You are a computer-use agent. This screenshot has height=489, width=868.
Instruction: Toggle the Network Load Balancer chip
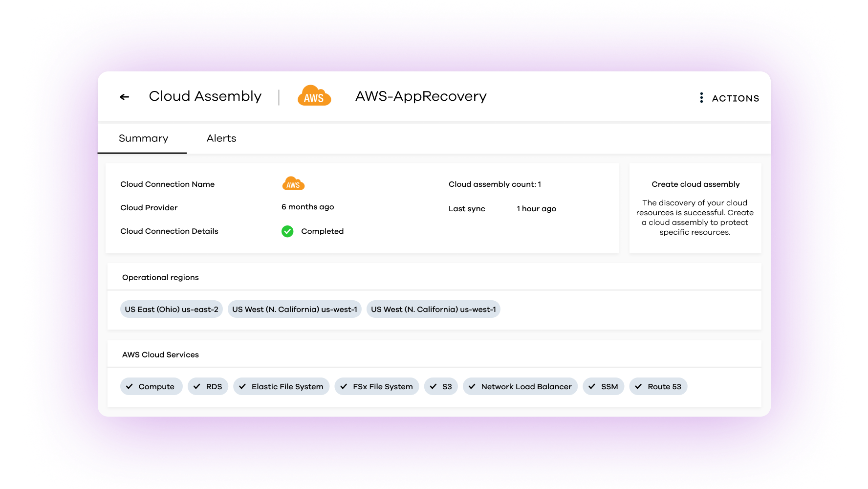point(520,386)
